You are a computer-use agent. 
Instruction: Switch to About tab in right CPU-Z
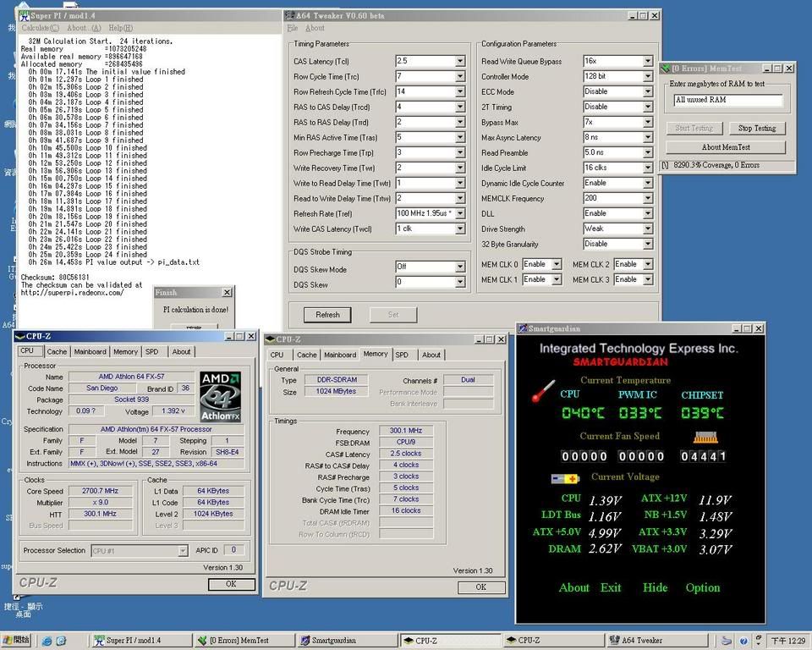click(x=431, y=355)
